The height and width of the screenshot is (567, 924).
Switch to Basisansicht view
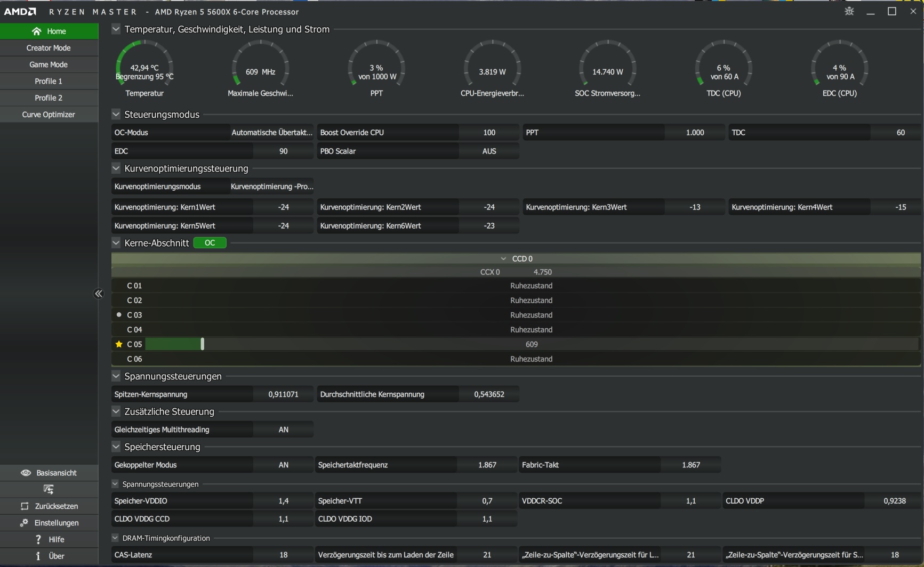click(49, 473)
